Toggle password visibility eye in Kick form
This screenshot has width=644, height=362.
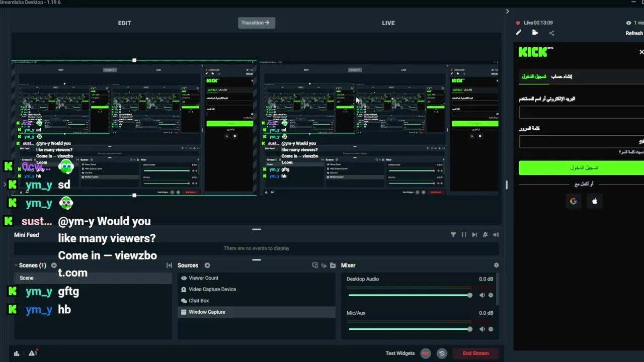click(x=641, y=142)
